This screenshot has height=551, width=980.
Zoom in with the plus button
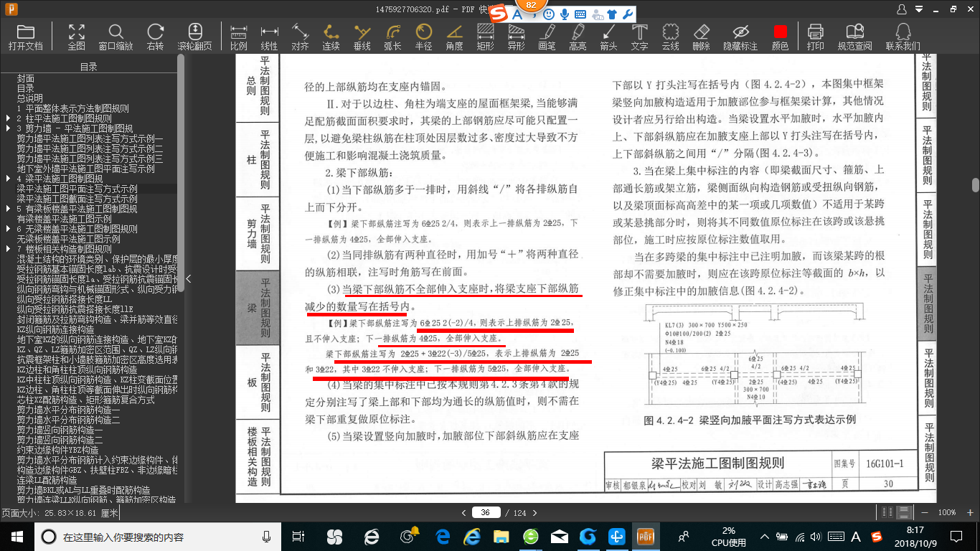[x=969, y=512]
